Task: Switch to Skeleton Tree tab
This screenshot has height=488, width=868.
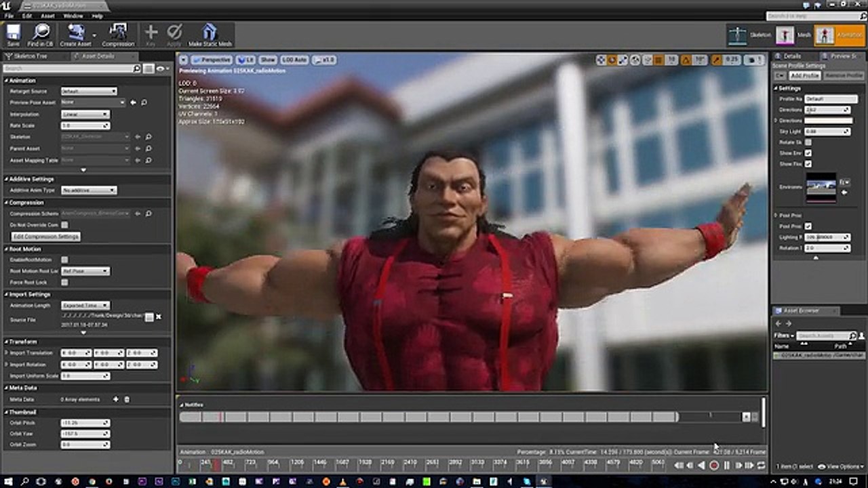Action: coord(31,56)
